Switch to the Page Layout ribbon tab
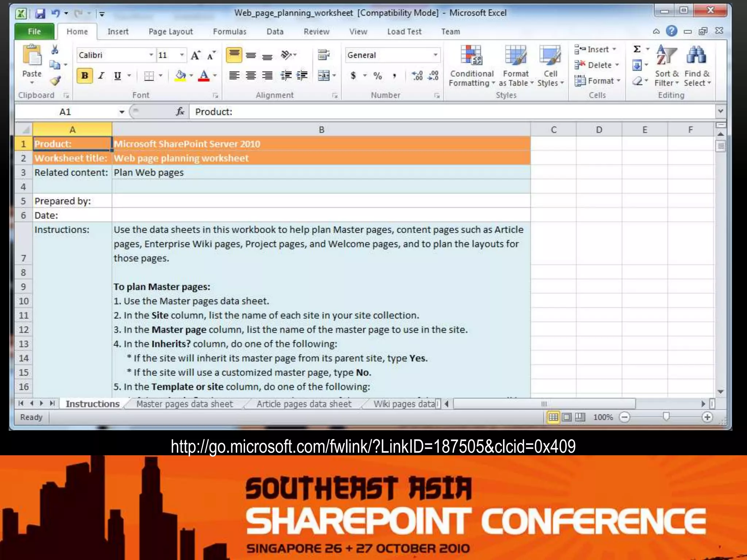 (171, 32)
